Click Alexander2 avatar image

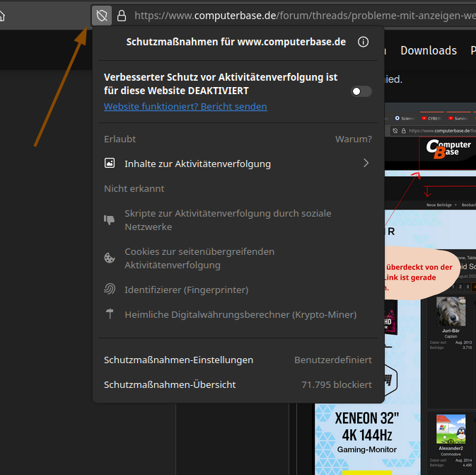tap(451, 429)
